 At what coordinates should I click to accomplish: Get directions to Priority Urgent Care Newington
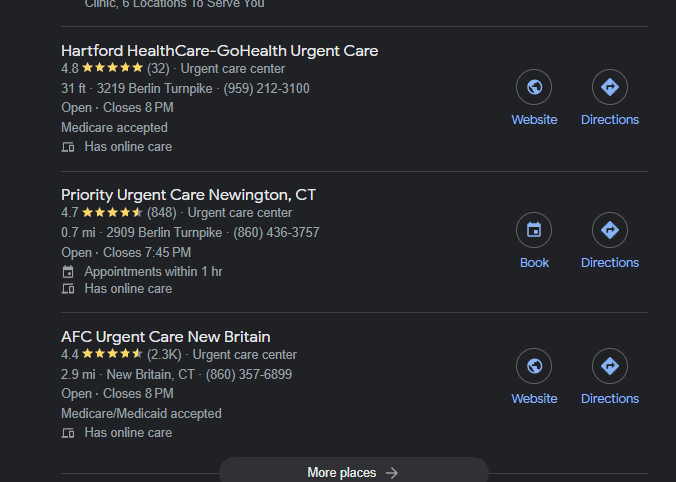(x=609, y=231)
